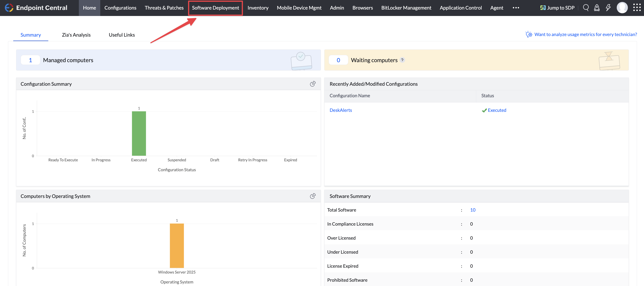Open the Software Deployment tab
644x286 pixels.
[215, 8]
